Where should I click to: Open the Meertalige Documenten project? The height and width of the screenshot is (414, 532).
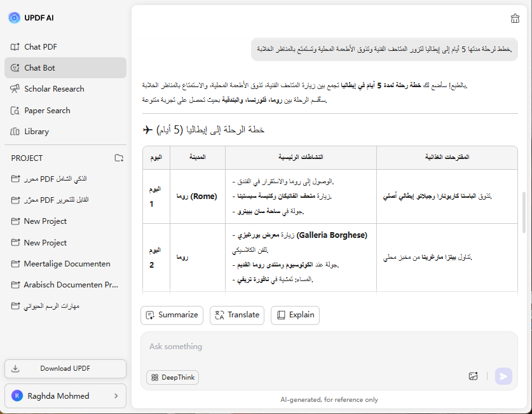click(x=67, y=263)
